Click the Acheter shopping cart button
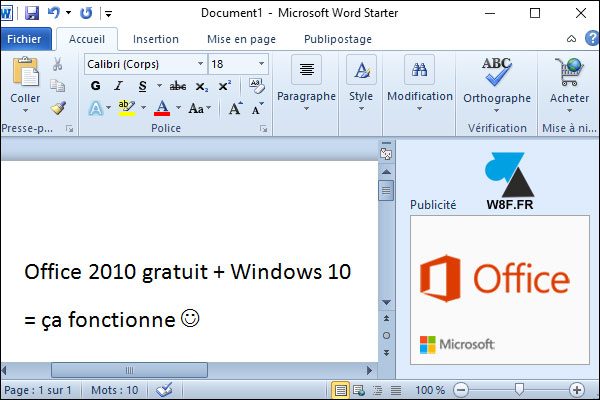The height and width of the screenshot is (400, 600). pos(569,86)
